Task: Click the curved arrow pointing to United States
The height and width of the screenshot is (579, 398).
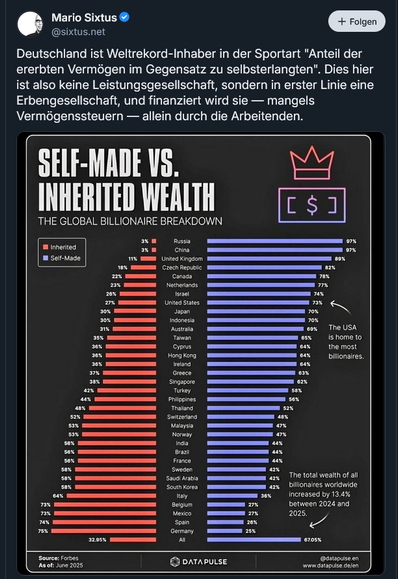Action: [341, 307]
